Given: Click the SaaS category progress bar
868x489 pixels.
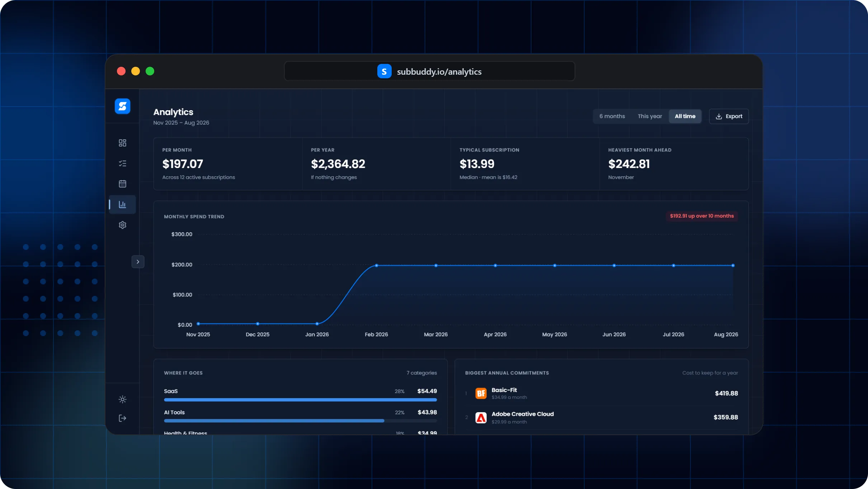Looking at the screenshot, I should (x=300, y=400).
